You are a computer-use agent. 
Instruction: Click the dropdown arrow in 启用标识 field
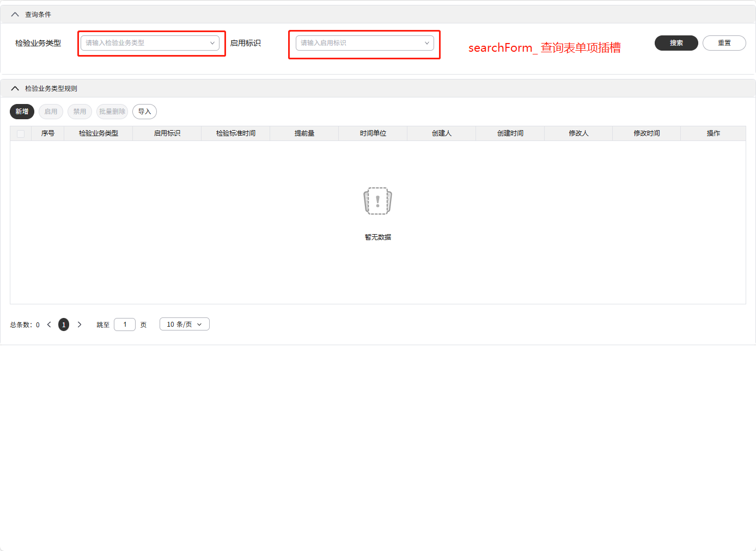coord(427,43)
